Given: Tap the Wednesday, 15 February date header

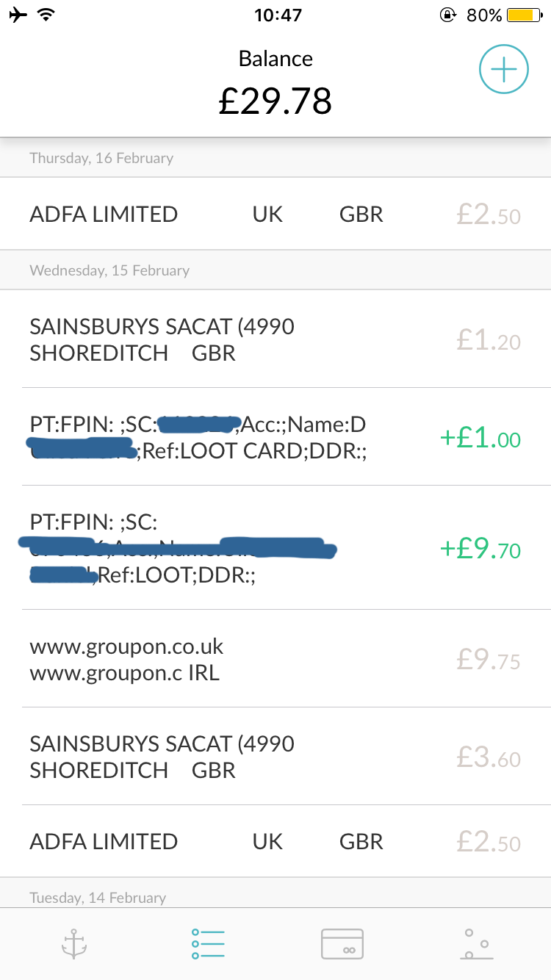Looking at the screenshot, I should click(x=109, y=270).
